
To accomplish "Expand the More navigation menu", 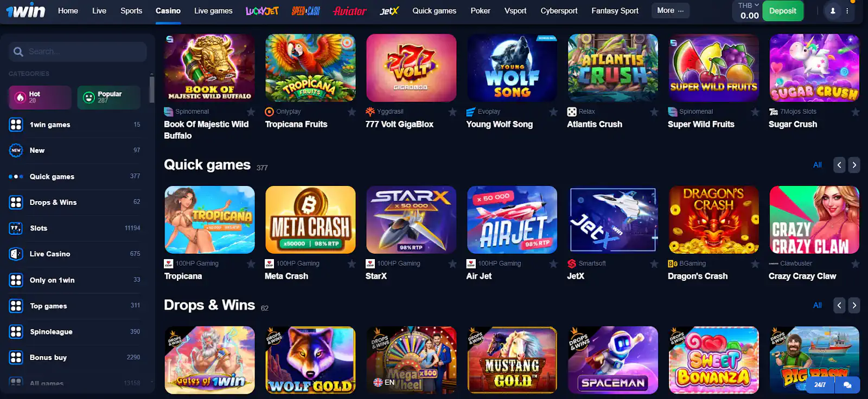I will point(671,10).
